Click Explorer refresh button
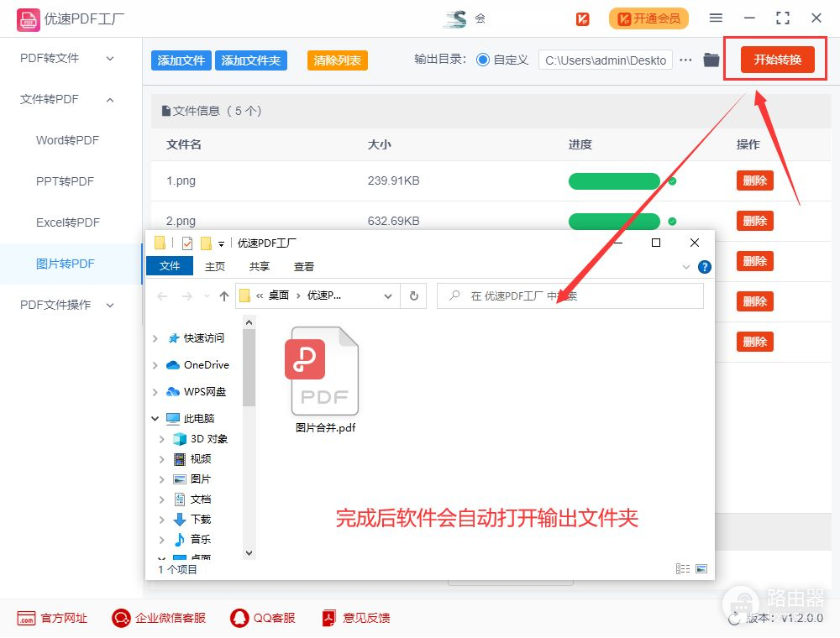Viewport: 840px width, 638px height. [x=413, y=296]
